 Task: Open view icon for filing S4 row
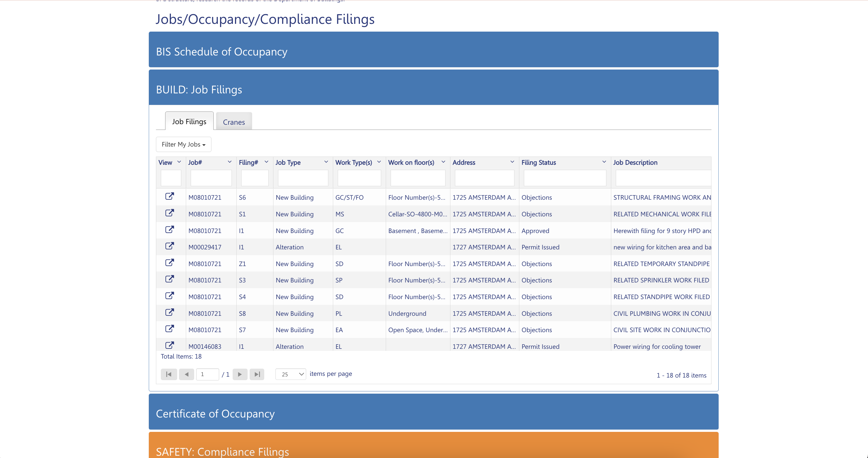[169, 296]
